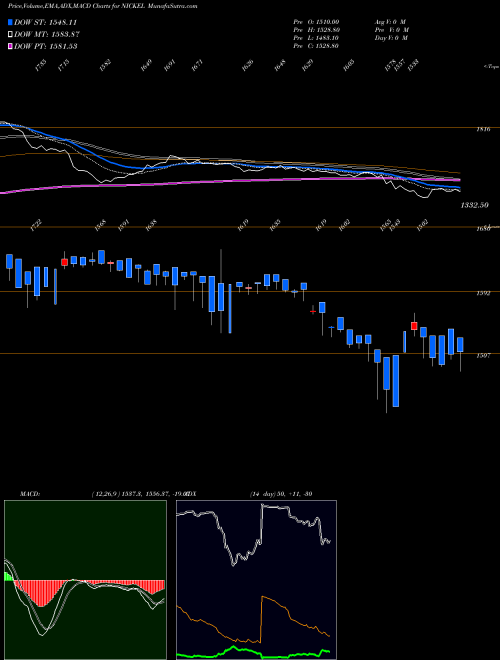Click the '1713' top label
Screen dimensions: 500x660
click(64, 65)
